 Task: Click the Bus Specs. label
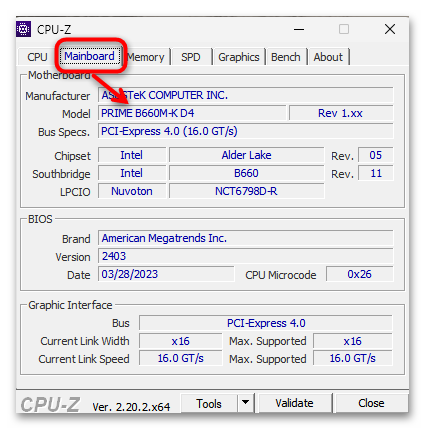64,132
